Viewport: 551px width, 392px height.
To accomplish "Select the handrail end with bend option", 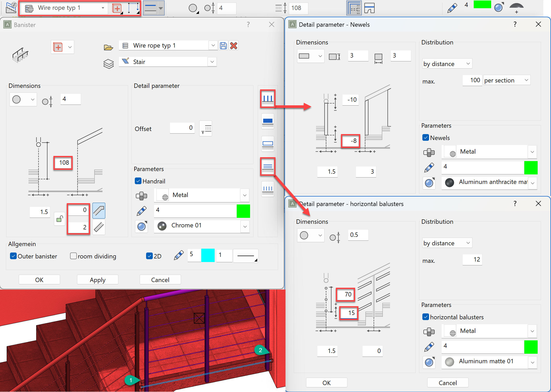I will [x=99, y=211].
